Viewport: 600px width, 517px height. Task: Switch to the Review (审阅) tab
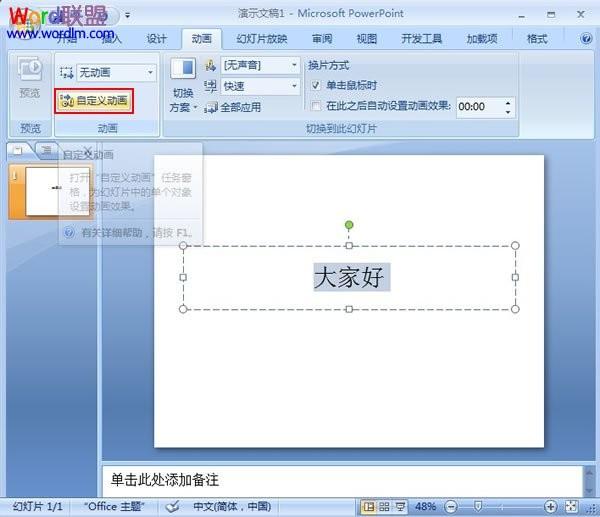(x=322, y=39)
